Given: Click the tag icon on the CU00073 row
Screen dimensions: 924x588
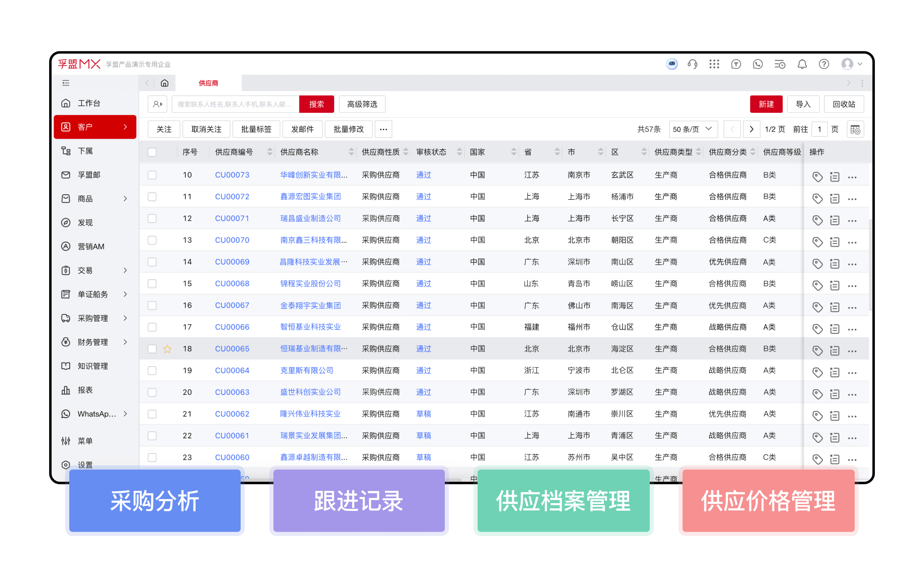Looking at the screenshot, I should pos(817,176).
